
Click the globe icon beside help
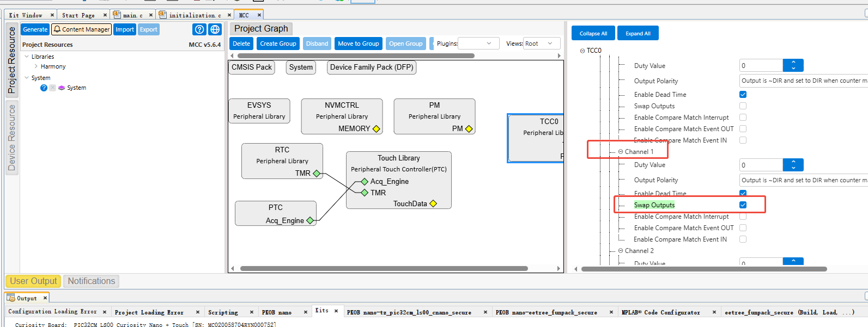[x=215, y=29]
